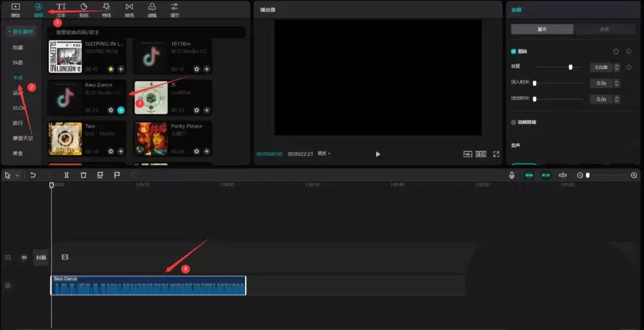The width and height of the screenshot is (644, 330).
Task: Undo the last timeline action
Action: [x=33, y=175]
